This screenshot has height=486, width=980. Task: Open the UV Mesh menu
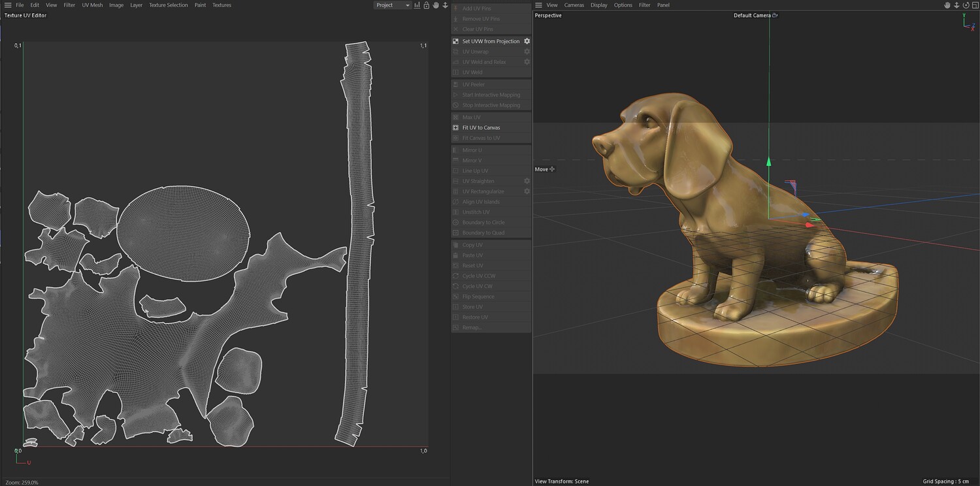click(92, 5)
